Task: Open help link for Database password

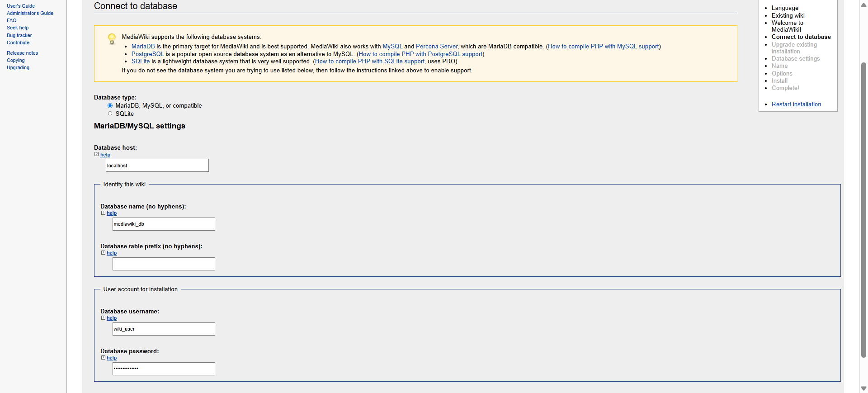Action: click(112, 358)
